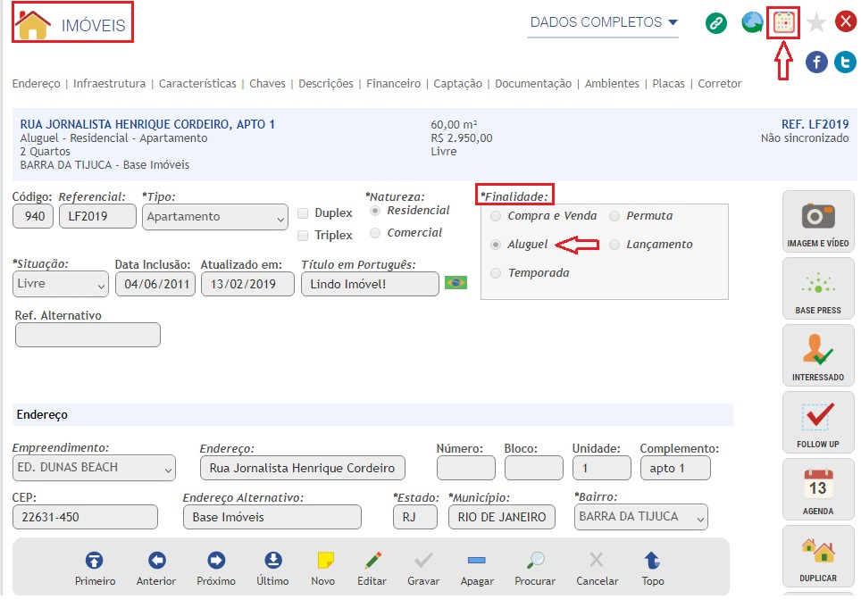Click the Duplicar houses icon

817,556
